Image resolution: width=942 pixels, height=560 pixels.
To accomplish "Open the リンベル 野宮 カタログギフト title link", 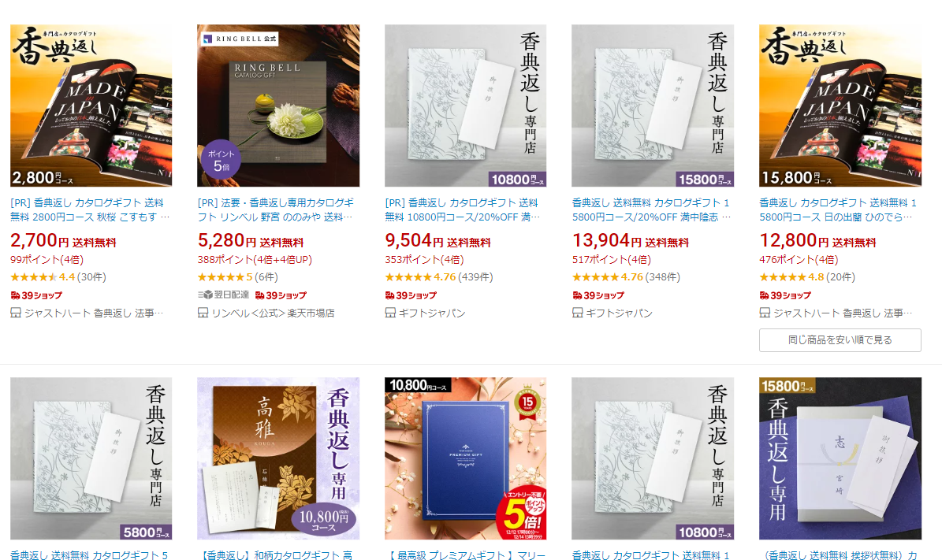I will point(277,210).
